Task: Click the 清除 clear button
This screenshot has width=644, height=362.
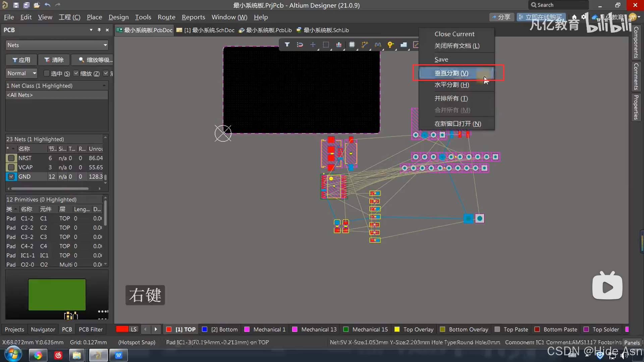Action: 54,60
